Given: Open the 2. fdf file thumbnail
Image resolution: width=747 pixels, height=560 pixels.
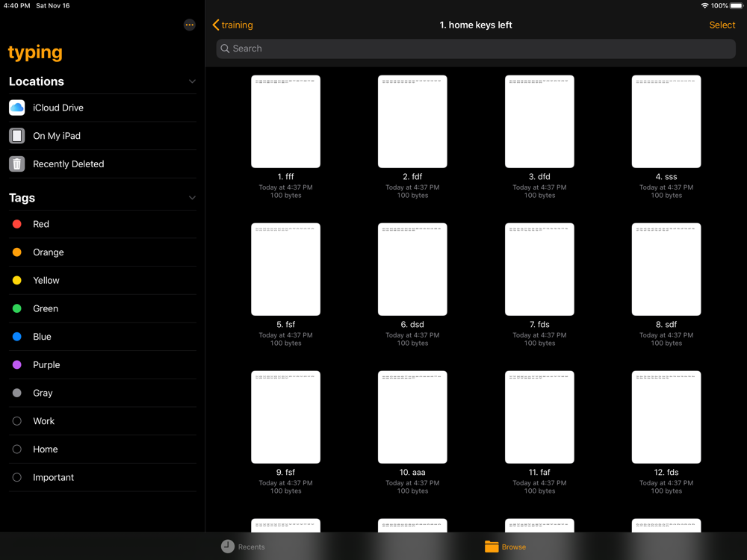Looking at the screenshot, I should 412,122.
